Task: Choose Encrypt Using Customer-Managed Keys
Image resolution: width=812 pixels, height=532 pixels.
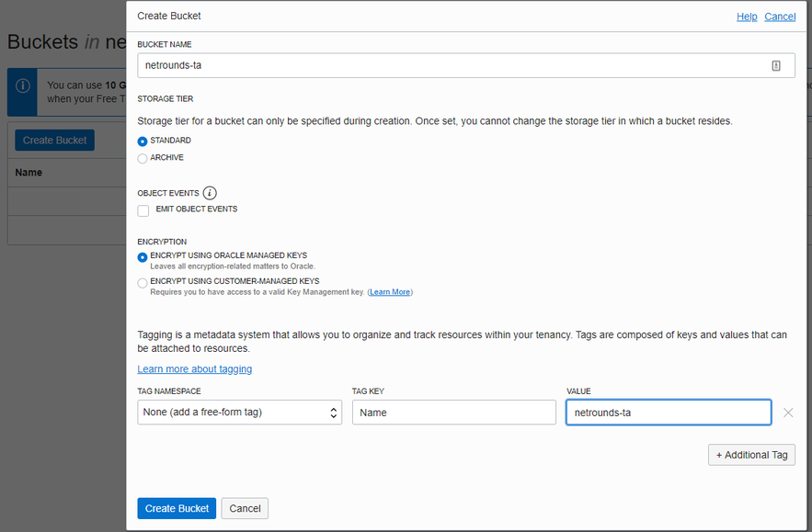Action: (x=143, y=283)
